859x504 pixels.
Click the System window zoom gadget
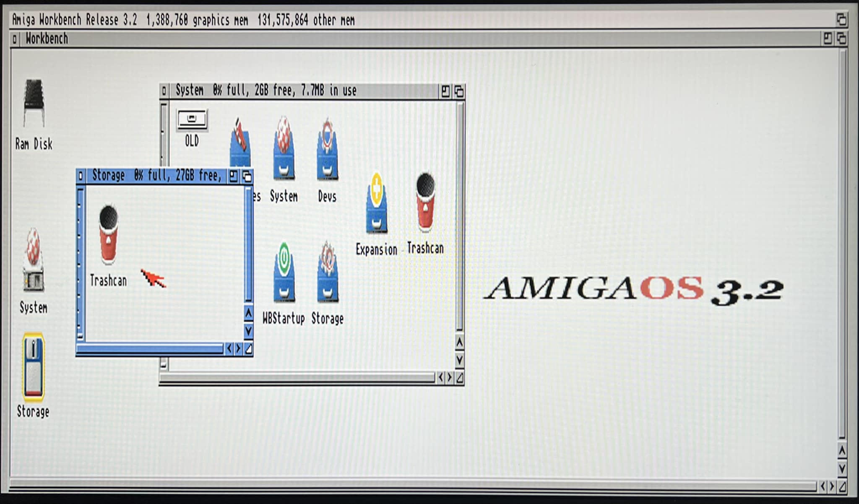(x=445, y=91)
